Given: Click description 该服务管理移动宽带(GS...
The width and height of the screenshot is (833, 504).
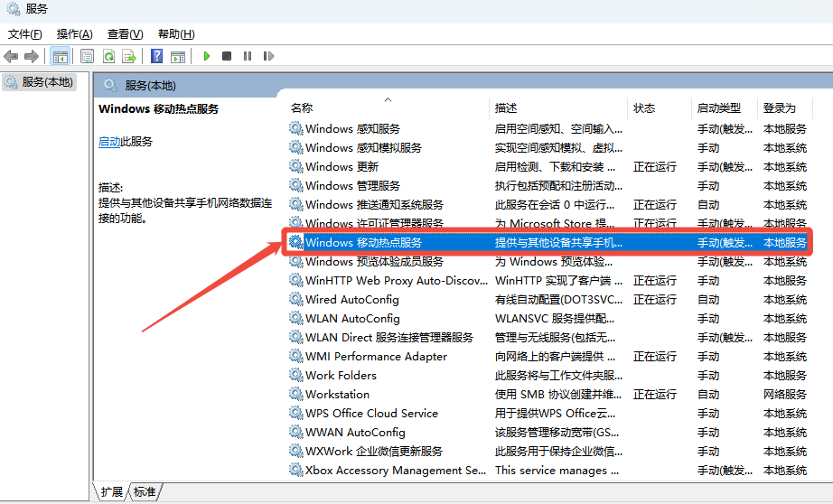Looking at the screenshot, I should tap(557, 433).
